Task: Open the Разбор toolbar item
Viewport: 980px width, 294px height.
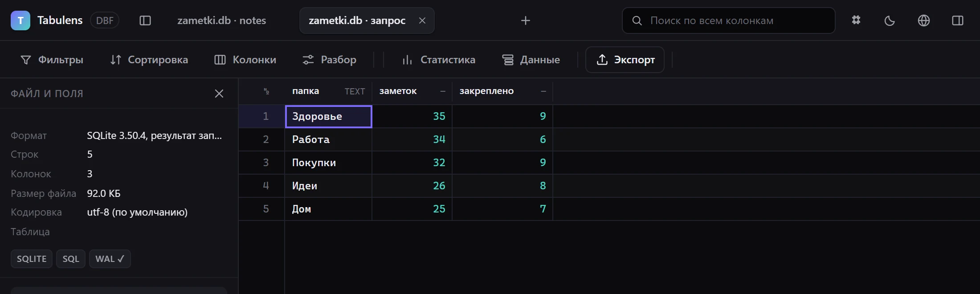Action: (x=330, y=60)
